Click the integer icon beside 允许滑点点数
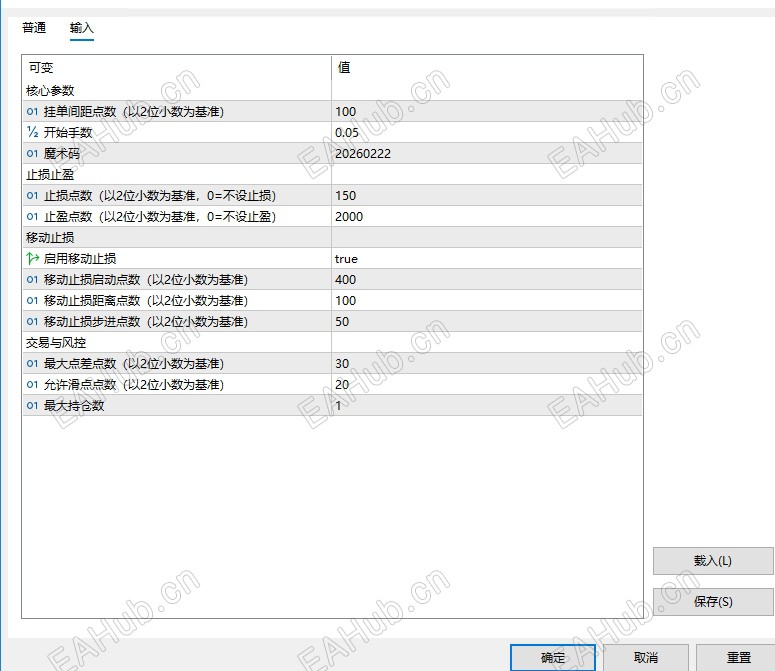The image size is (775, 671). 32,384
